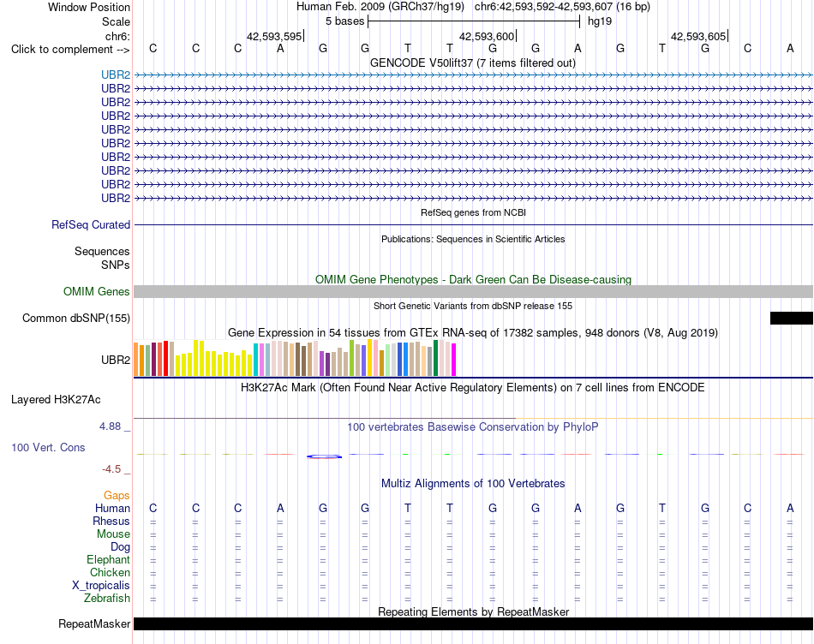This screenshot has height=644, width=814.
Task: Click the chr6: base position label
Action: click(117, 36)
